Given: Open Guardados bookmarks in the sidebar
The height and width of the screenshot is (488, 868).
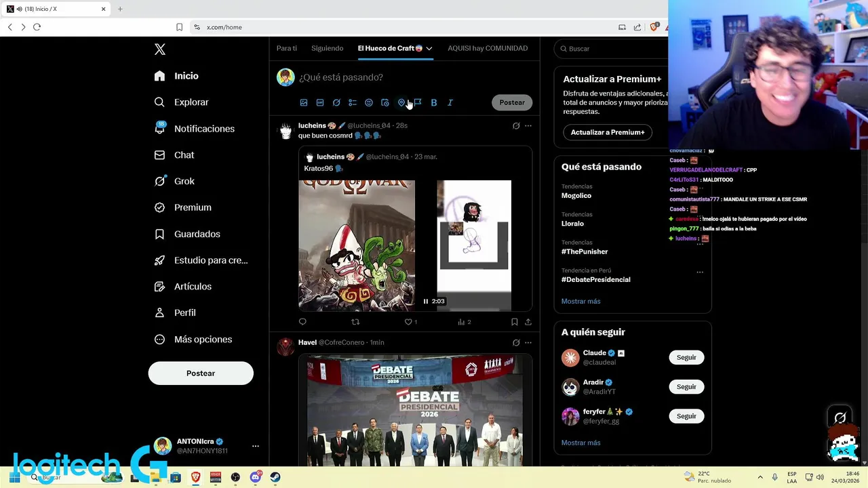Looking at the screenshot, I should pos(186,234).
